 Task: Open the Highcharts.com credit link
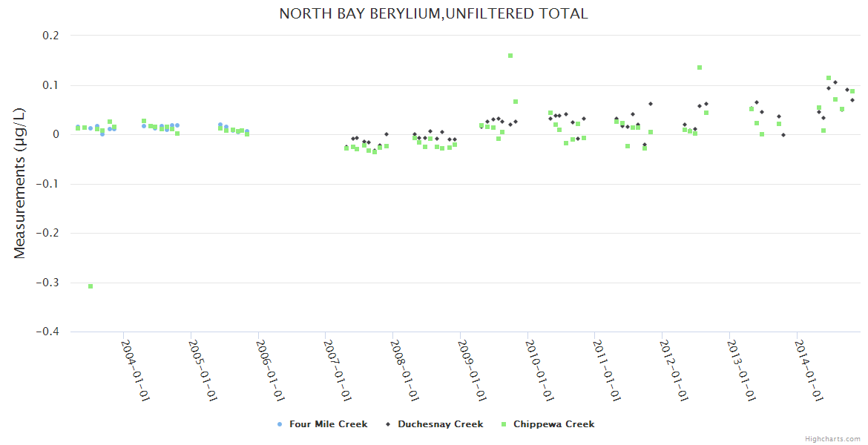tap(832, 438)
